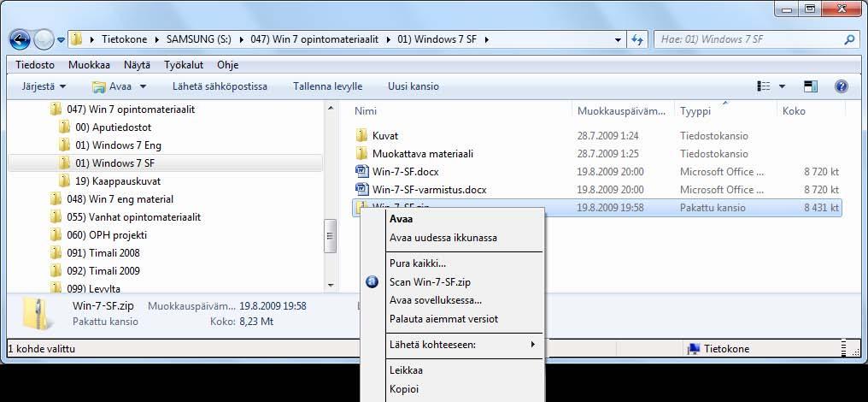Click address segment SAMSUNG (S:)
The height and width of the screenshot is (402, 868).
[200, 39]
